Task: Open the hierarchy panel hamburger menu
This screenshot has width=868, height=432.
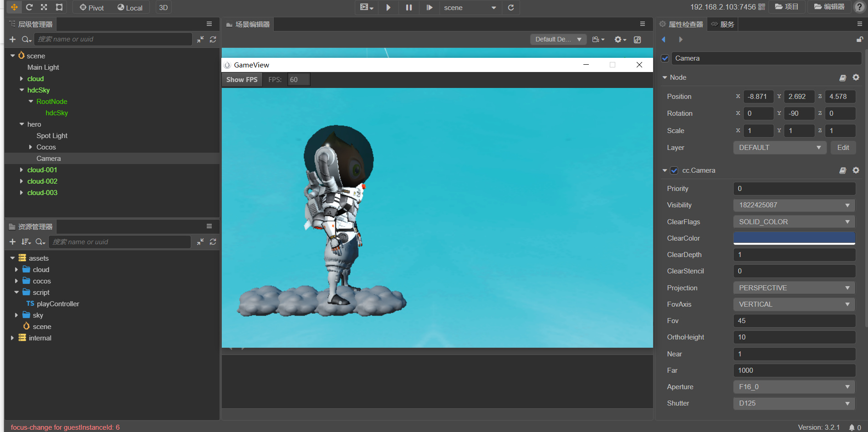Action: pos(209,24)
